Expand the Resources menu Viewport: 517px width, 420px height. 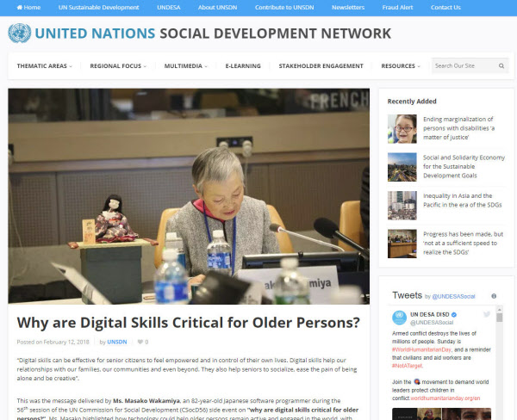tap(401, 66)
